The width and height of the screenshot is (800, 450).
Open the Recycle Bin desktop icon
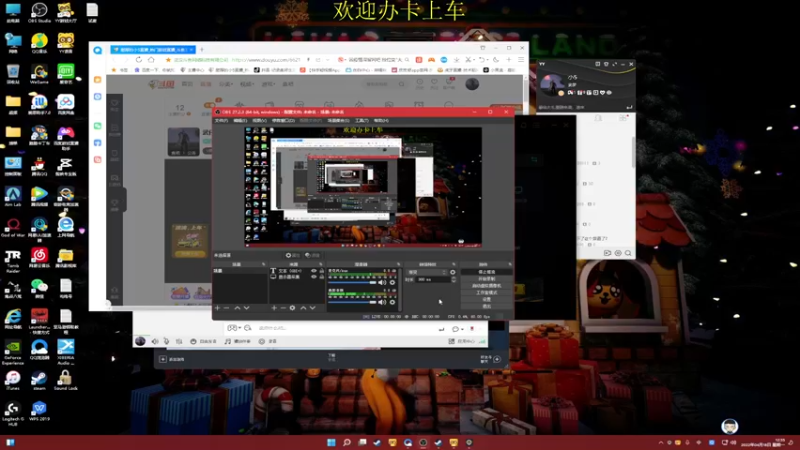13,73
